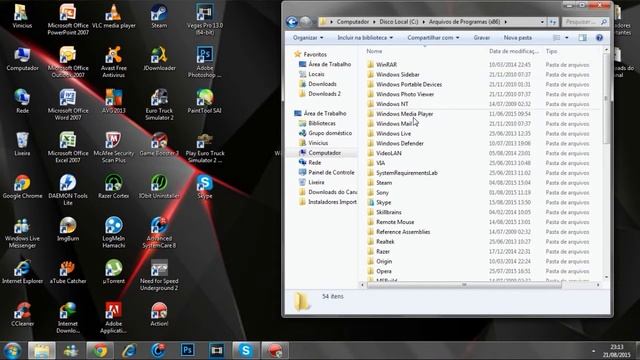Click the Nova pasta button
The image size is (640, 360).
pyautogui.click(x=518, y=38)
